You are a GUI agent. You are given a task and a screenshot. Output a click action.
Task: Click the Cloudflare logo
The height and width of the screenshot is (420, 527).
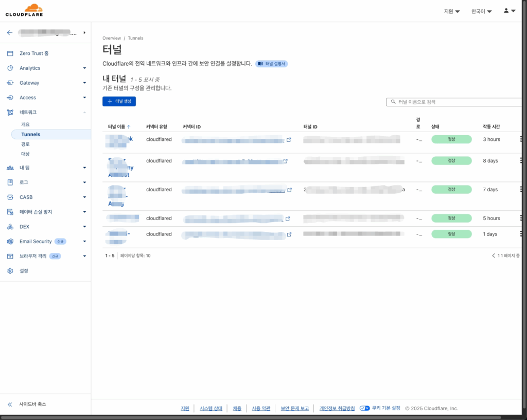24,10
